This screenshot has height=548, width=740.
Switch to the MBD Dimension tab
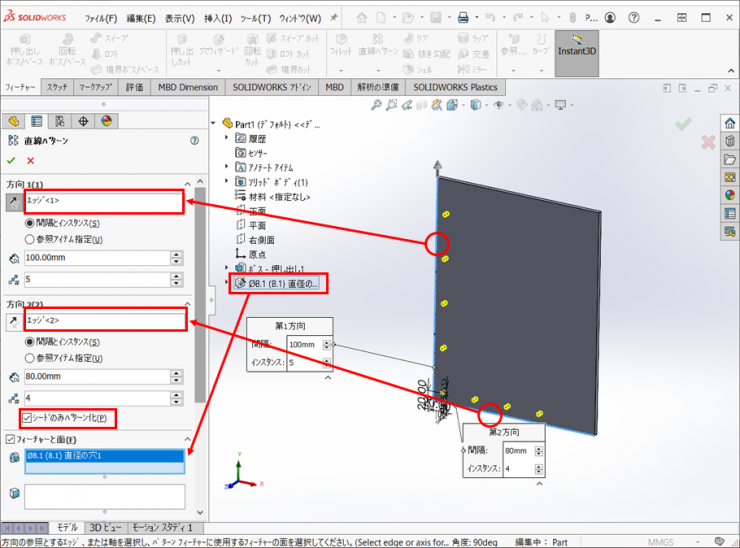(187, 87)
